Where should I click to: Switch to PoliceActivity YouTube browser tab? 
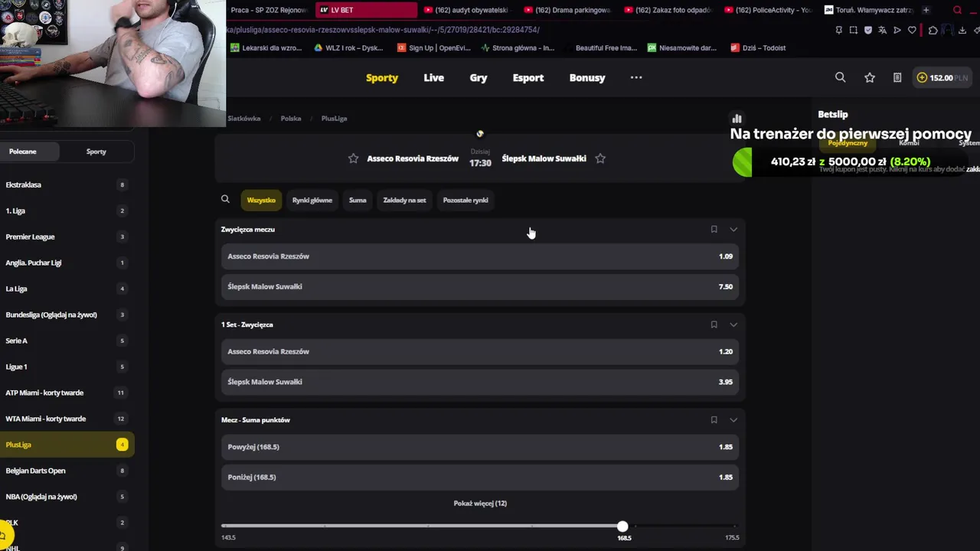768,10
